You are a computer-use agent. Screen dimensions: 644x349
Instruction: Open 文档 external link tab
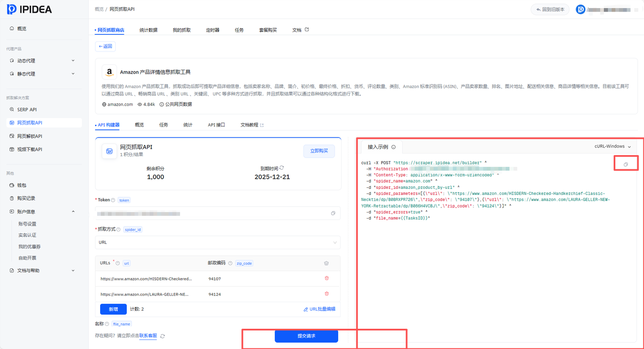pos(300,30)
